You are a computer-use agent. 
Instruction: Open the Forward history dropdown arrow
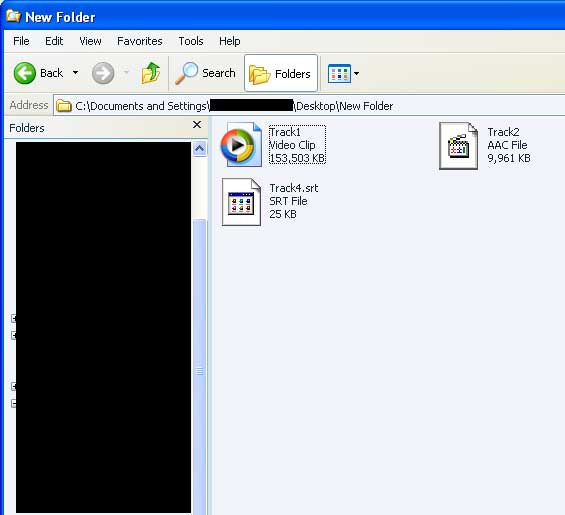[126, 73]
